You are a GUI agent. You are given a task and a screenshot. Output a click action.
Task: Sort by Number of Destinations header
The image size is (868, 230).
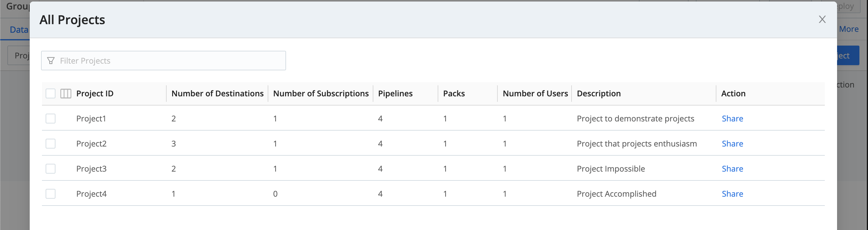(217, 94)
